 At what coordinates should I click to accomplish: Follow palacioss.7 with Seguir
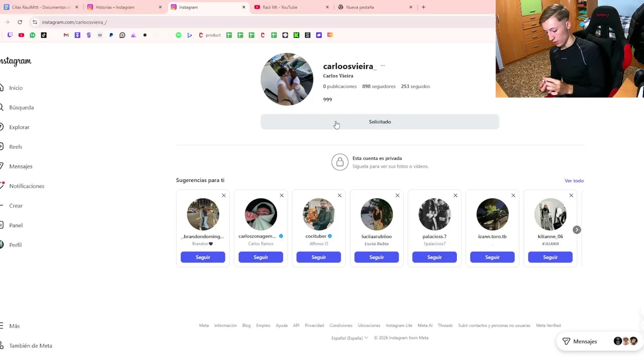coord(434,257)
